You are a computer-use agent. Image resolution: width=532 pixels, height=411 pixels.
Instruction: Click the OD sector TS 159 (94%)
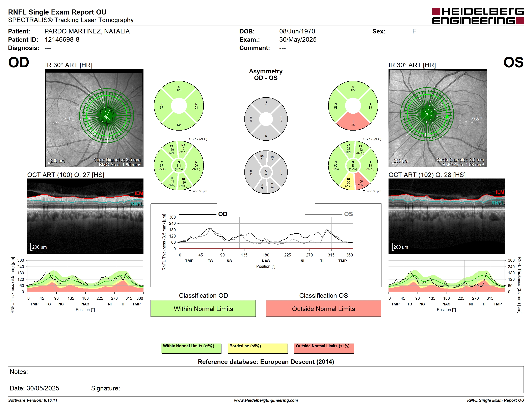(171, 150)
